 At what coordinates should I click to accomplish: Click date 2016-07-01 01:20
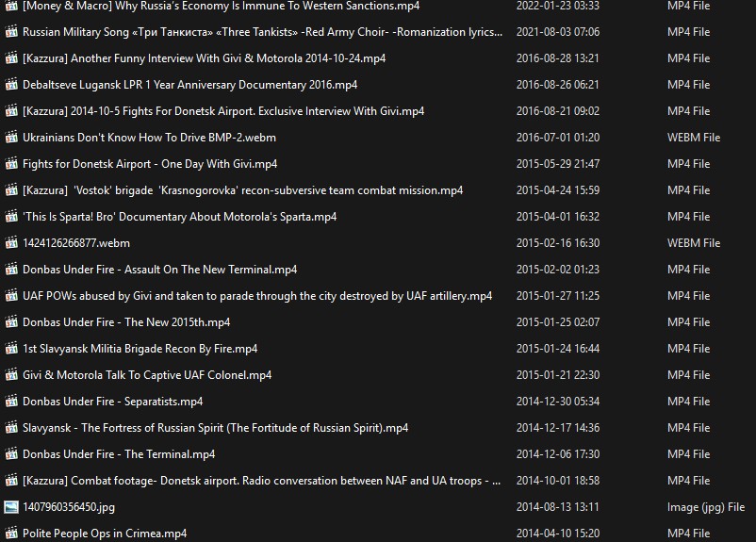558,138
